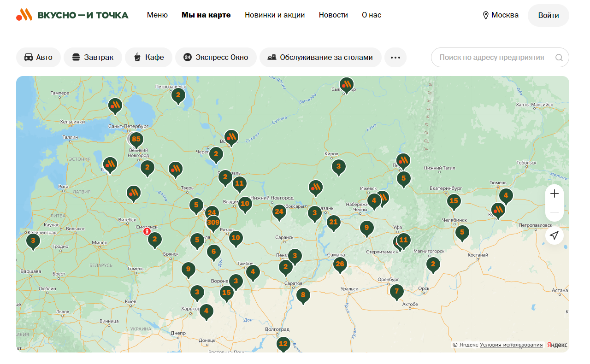The image size is (590, 364).
Task: Select cluster marker 21 near Kazan
Action: pyautogui.click(x=334, y=223)
